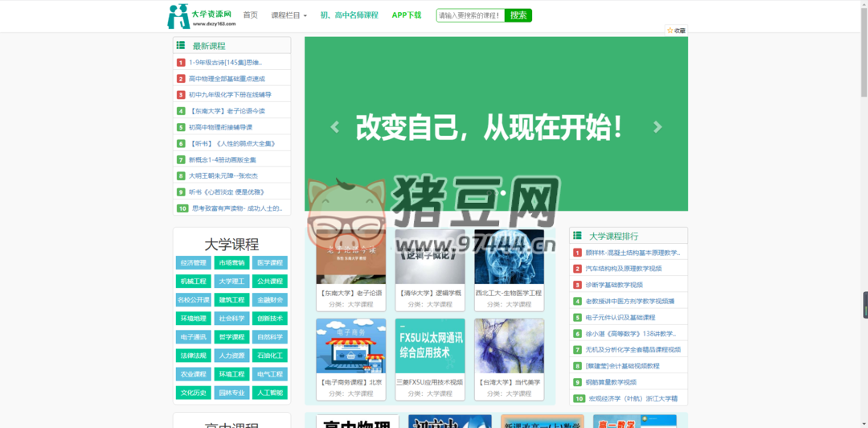The width and height of the screenshot is (868, 428).
Task: Open 诊断学基础教学视频 ranking link
Action: [614, 285]
